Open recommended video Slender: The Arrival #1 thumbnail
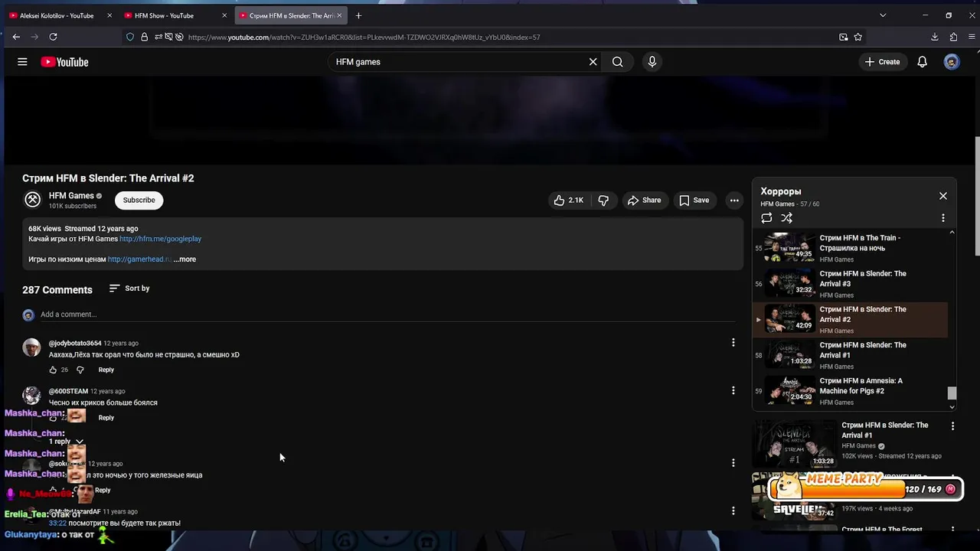 tap(794, 443)
